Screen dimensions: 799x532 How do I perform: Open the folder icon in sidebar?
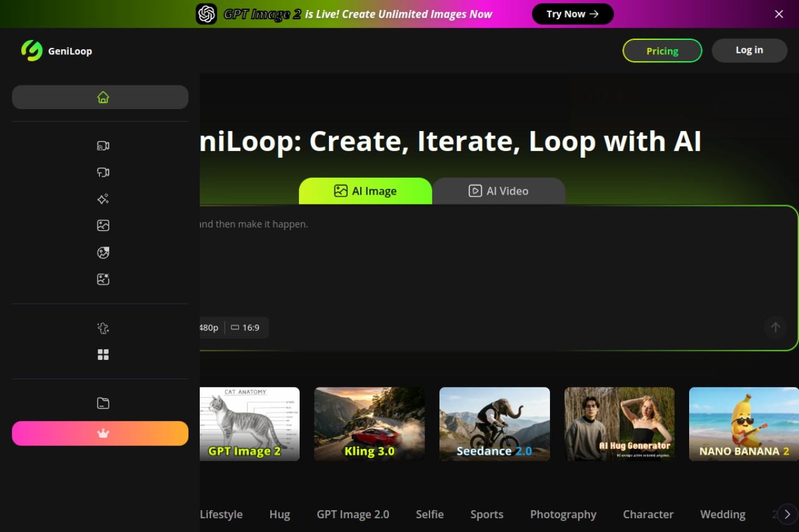point(103,404)
